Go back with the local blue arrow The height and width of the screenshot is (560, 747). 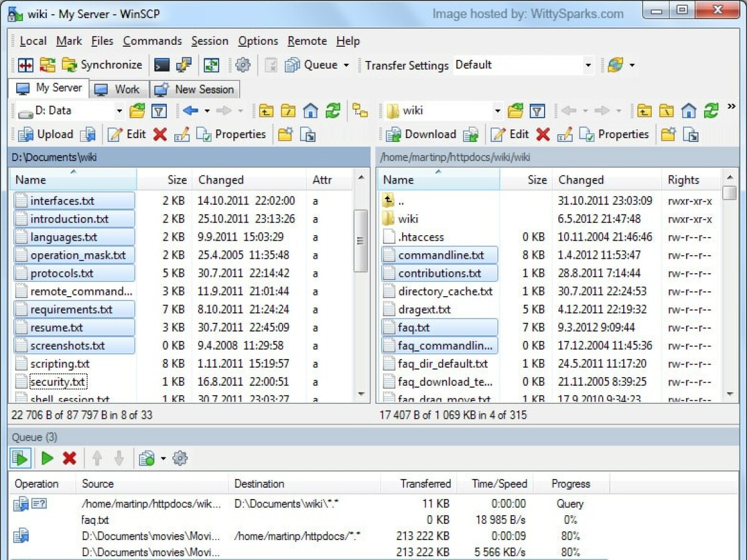point(190,111)
